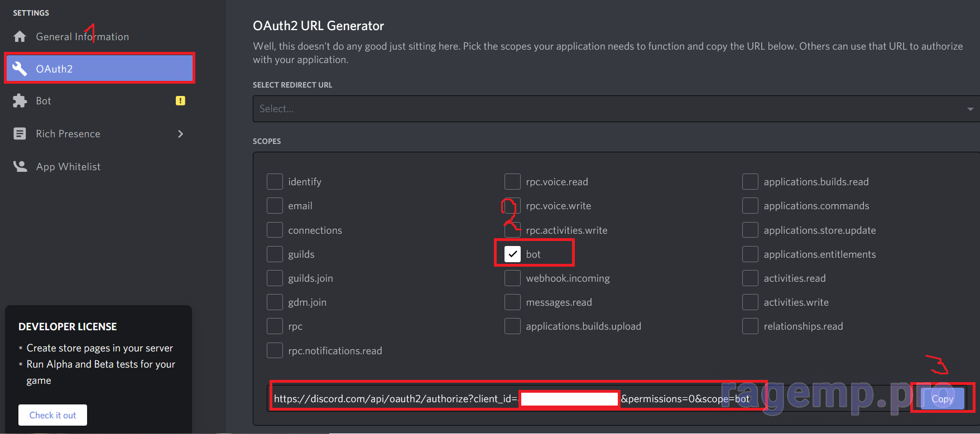Expand Rich Presence with its chevron arrow
Viewport: 980px width, 434px height.
pos(180,134)
